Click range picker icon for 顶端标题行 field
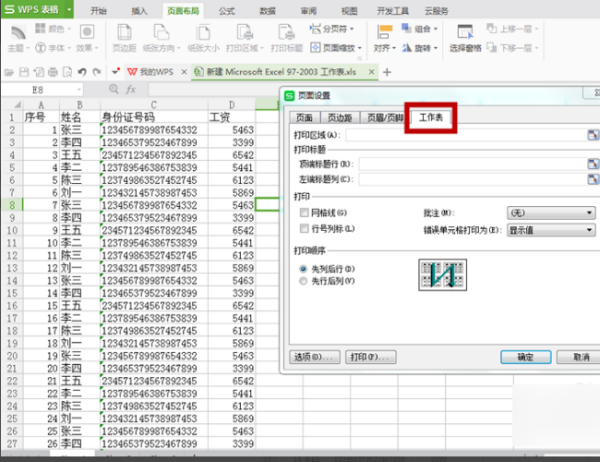The image size is (600, 462). pyautogui.click(x=591, y=163)
